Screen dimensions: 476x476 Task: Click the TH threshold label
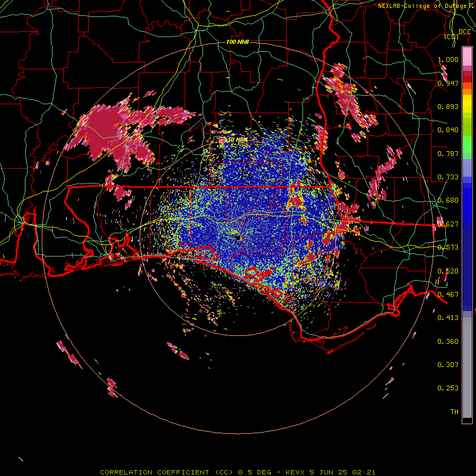[454, 412]
